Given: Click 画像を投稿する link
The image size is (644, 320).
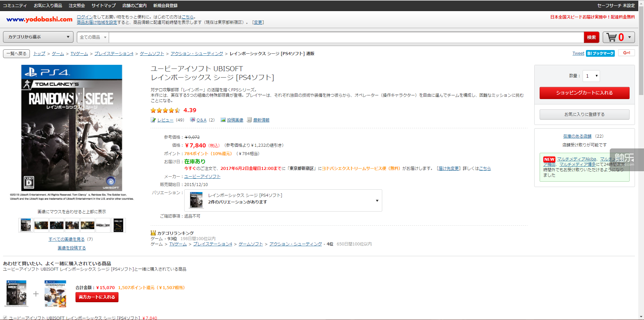Looking at the screenshot, I should point(72,248).
